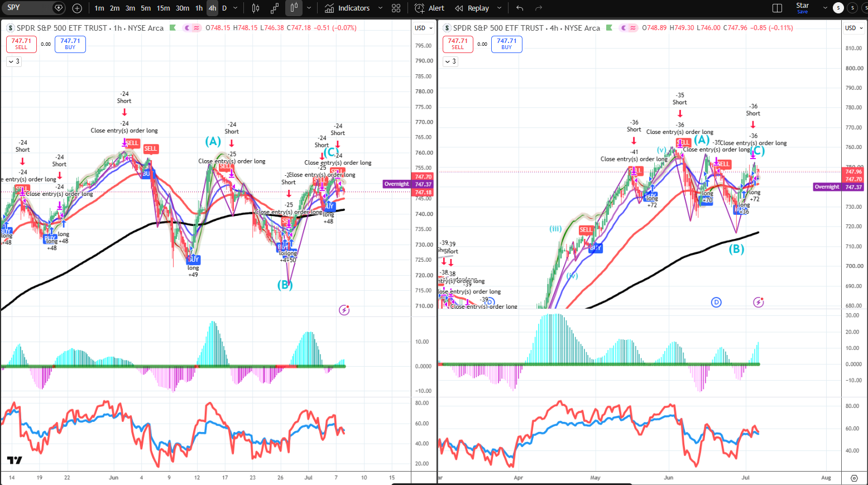
Task: Collapse the indicator legend '3' on 1h chart
Action: 14,61
